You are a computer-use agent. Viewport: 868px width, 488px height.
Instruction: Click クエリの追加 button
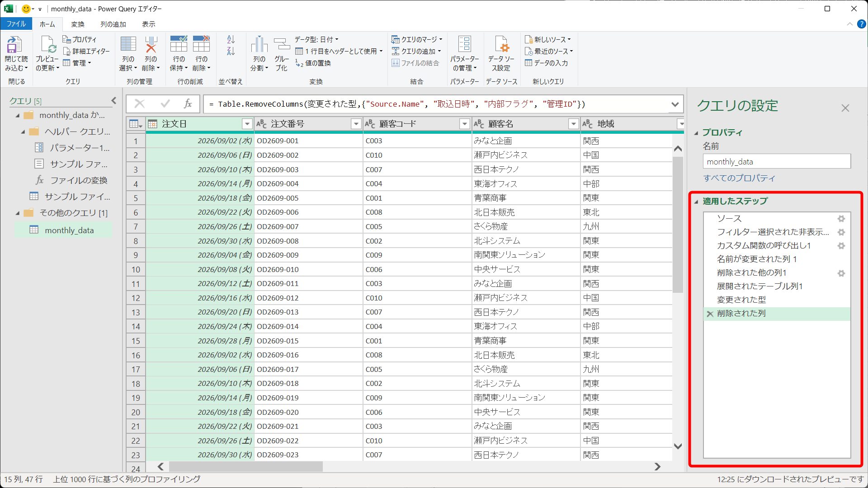coord(416,51)
